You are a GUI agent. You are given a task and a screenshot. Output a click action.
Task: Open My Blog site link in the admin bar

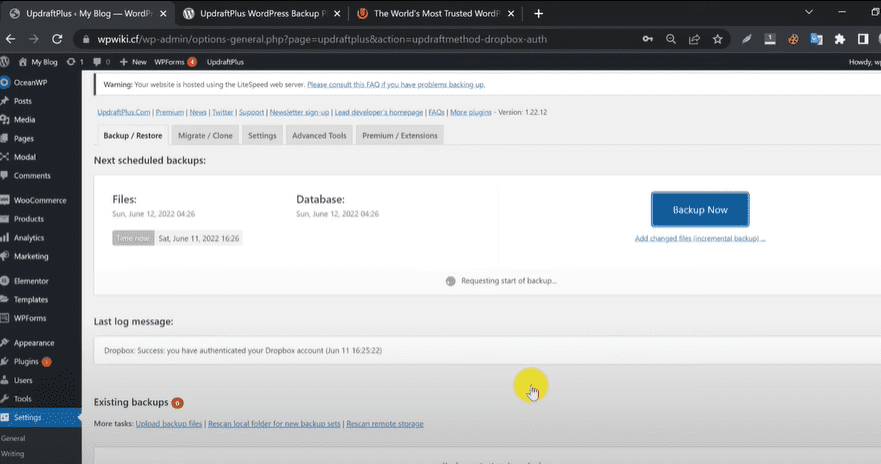(x=38, y=62)
